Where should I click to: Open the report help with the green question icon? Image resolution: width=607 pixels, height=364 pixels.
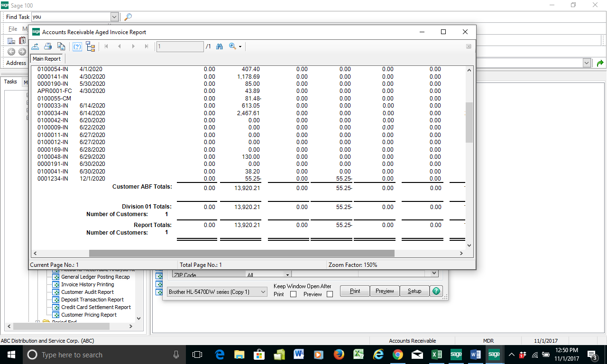point(436,291)
